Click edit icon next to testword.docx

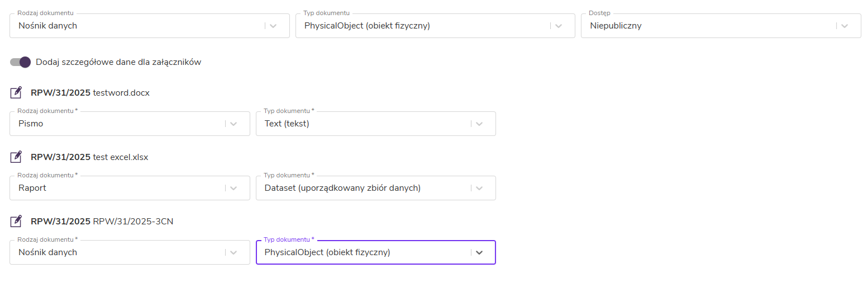tap(16, 92)
